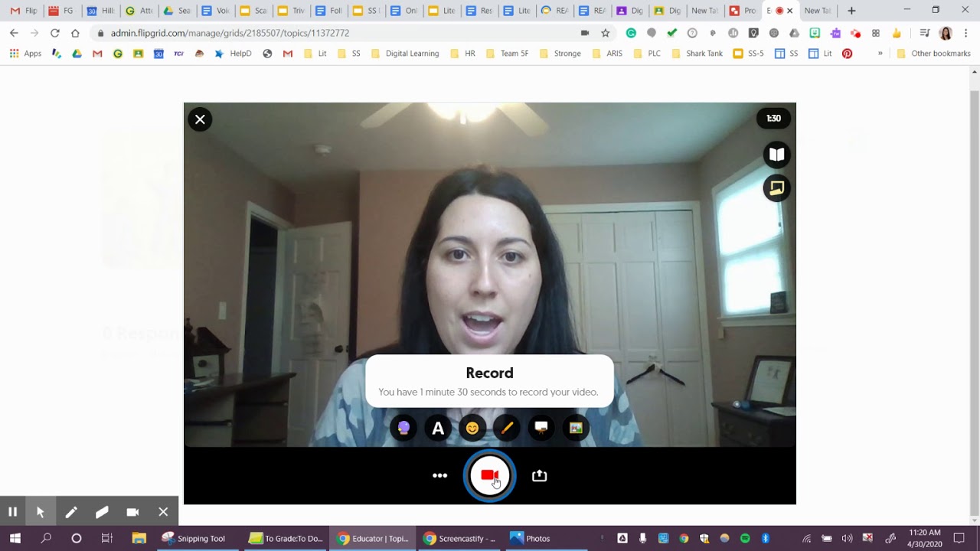Screen dimensions: 980x551
Task: Open the whiteboard effect option
Action: coord(541,428)
